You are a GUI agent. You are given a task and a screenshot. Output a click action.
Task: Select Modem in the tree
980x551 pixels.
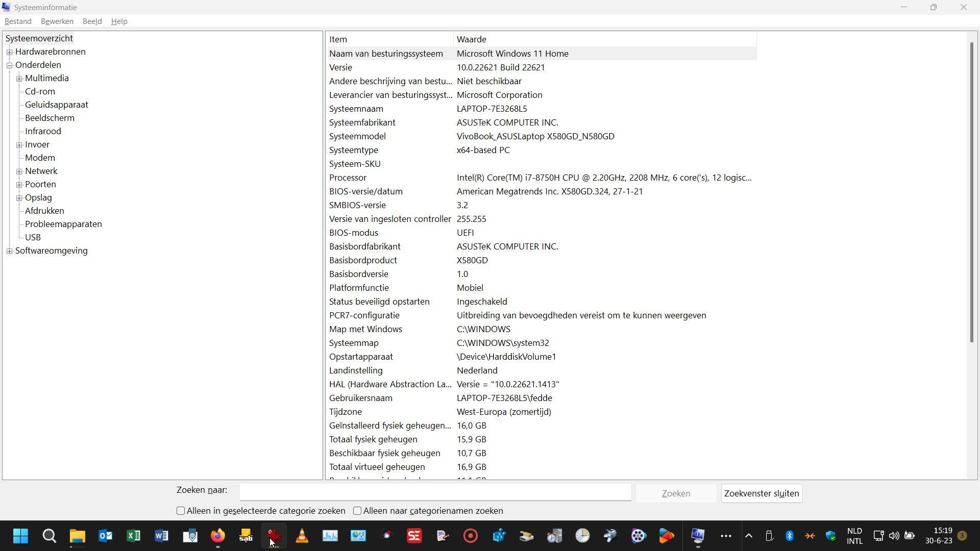pos(40,158)
